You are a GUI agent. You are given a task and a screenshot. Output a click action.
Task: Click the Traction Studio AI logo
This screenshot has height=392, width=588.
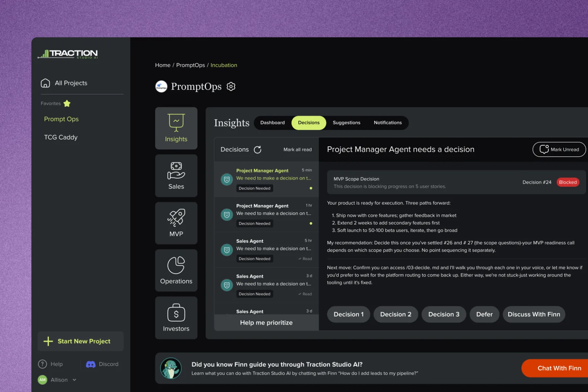tap(68, 54)
